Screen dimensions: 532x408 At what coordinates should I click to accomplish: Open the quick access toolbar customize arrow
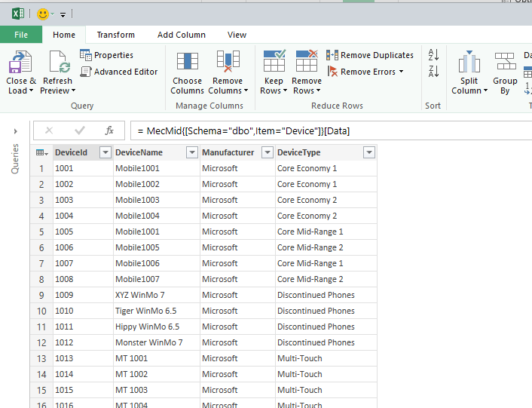pos(63,14)
